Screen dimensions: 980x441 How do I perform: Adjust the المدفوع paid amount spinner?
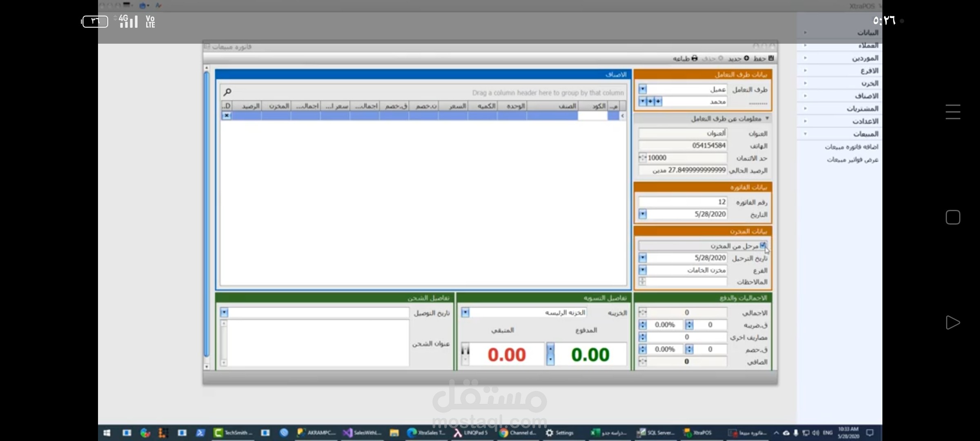click(550, 354)
